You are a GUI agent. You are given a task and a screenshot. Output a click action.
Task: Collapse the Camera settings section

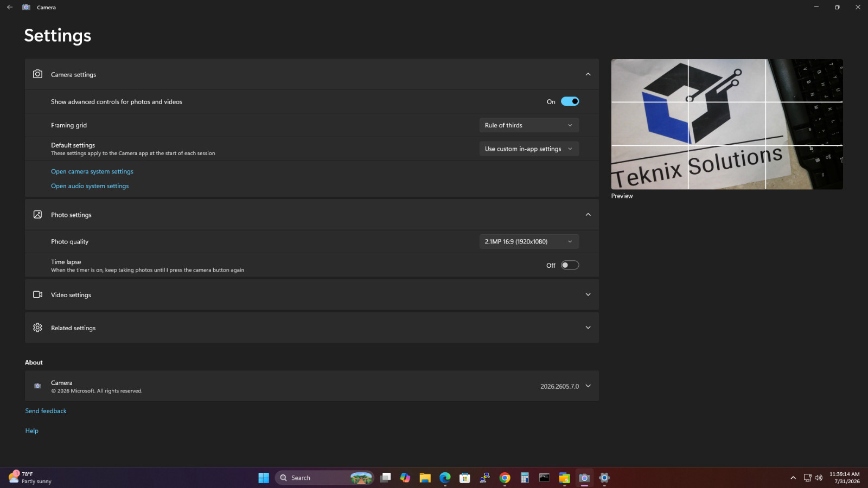tap(588, 74)
